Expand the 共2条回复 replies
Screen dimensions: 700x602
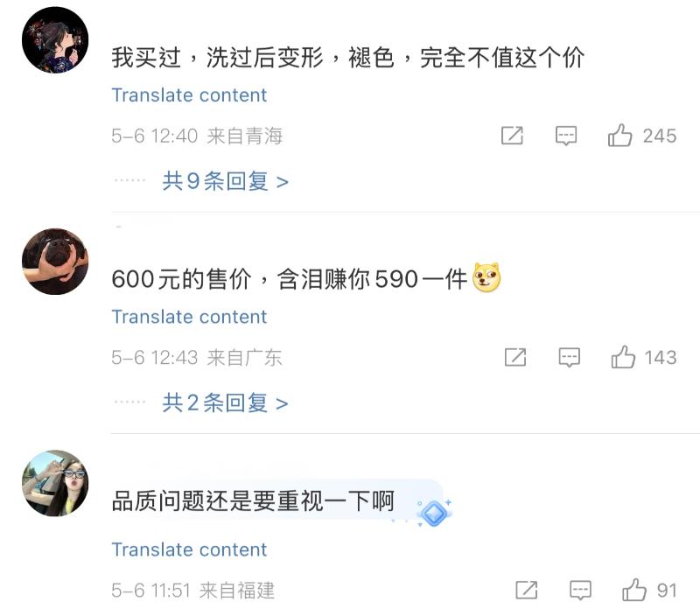click(225, 402)
